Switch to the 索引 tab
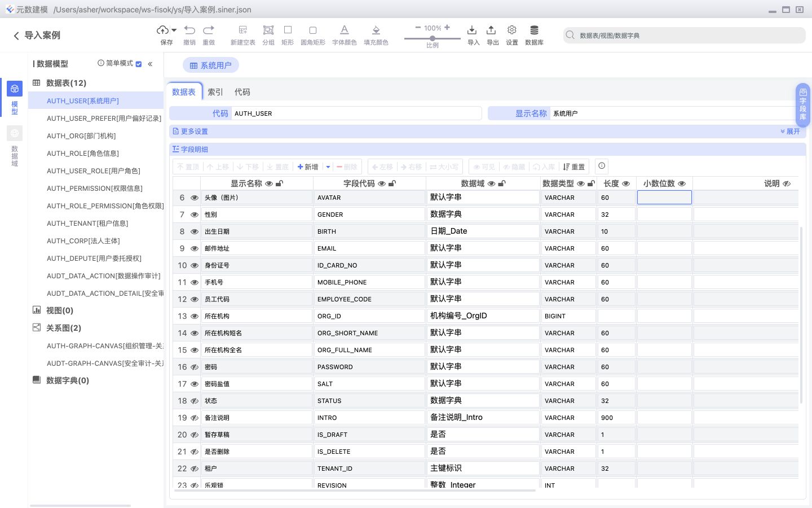Image resolution: width=812 pixels, height=508 pixels. point(215,92)
